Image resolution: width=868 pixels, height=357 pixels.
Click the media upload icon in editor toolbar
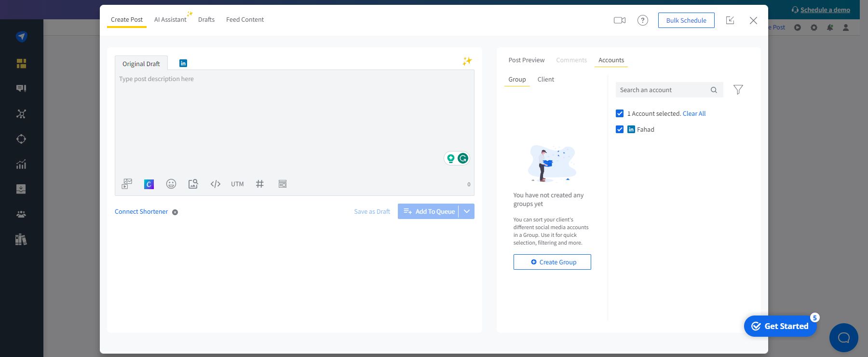coord(127,184)
